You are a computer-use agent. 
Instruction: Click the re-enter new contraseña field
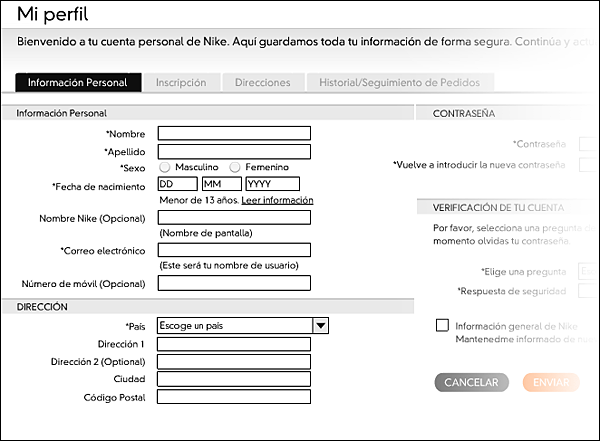pos(589,165)
